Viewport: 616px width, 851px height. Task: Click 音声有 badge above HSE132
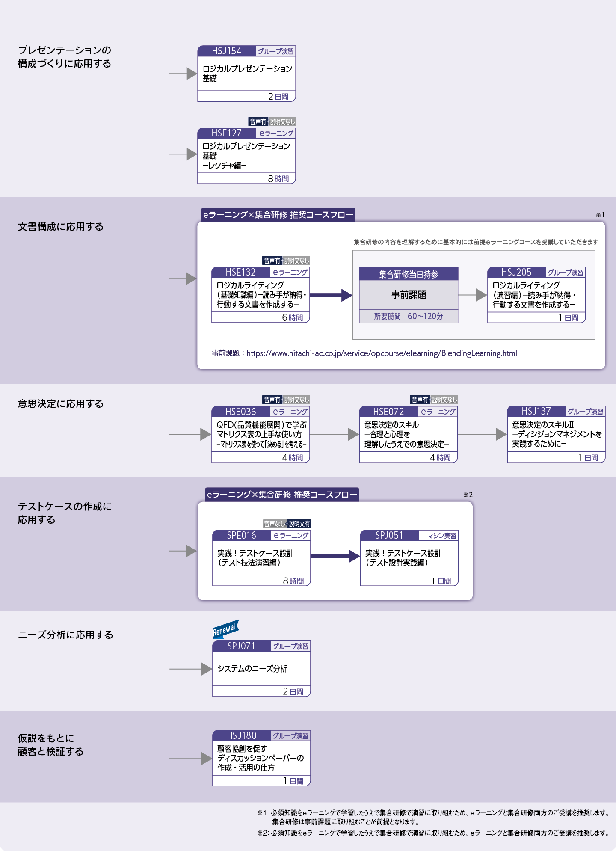pos(272,261)
